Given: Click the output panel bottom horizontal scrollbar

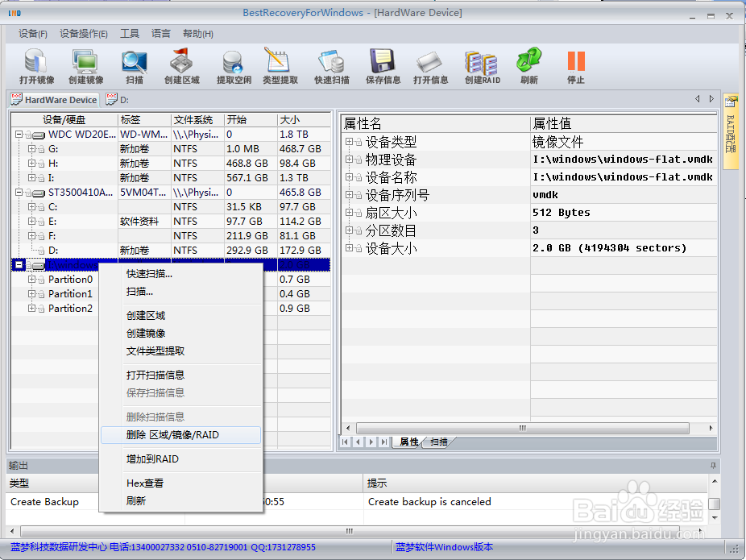Looking at the screenshot, I should tap(350, 531).
